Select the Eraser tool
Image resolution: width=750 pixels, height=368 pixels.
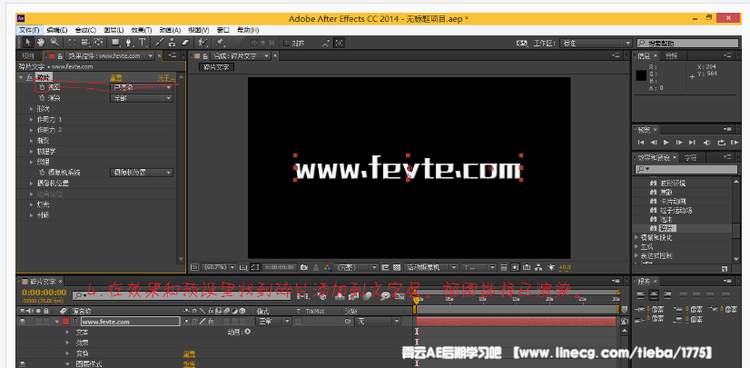click(186, 43)
